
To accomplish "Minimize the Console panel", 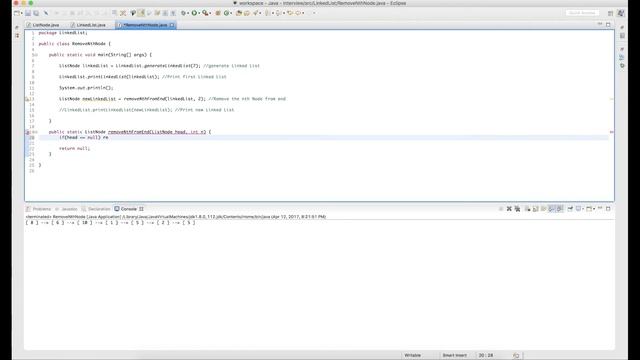I will click(x=600, y=208).
